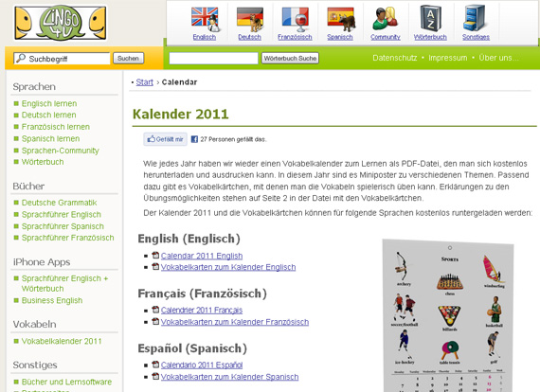The height and width of the screenshot is (392, 540).
Task: Select the Sonstiges navigation tab label
Action: tap(476, 37)
